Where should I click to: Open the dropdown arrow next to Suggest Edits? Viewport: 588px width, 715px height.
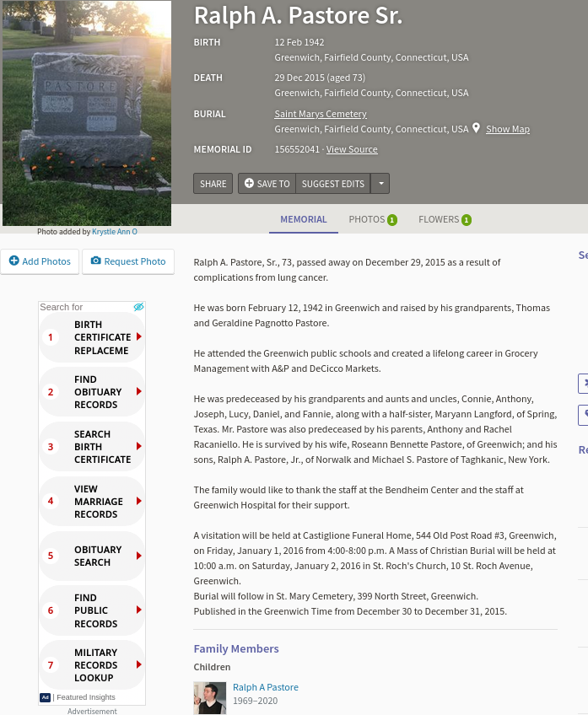(x=380, y=184)
